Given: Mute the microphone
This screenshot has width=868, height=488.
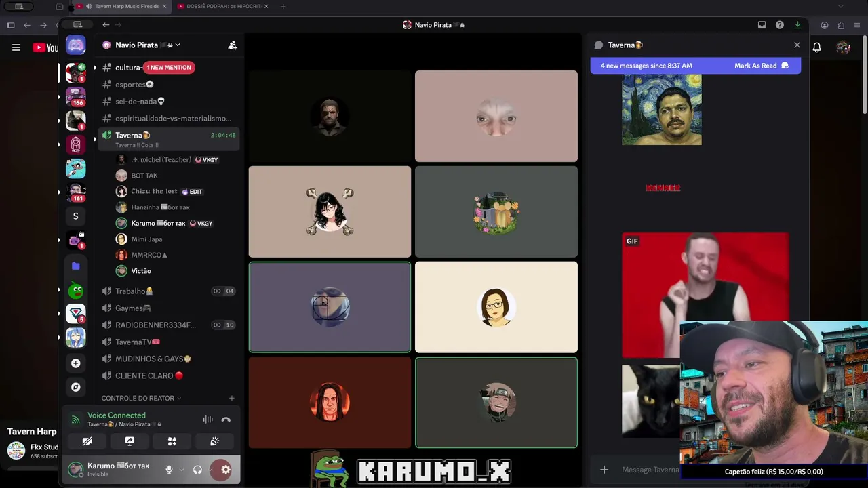Looking at the screenshot, I should [169, 470].
